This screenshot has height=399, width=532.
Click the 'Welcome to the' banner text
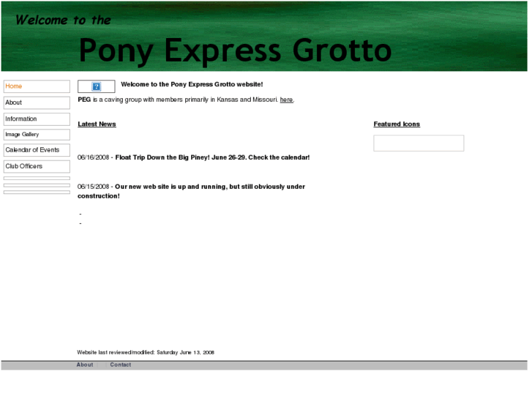tap(63, 20)
